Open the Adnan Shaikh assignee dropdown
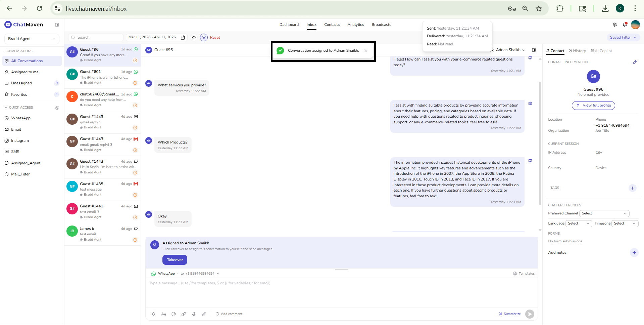The height and width of the screenshot is (325, 644). [x=509, y=50]
